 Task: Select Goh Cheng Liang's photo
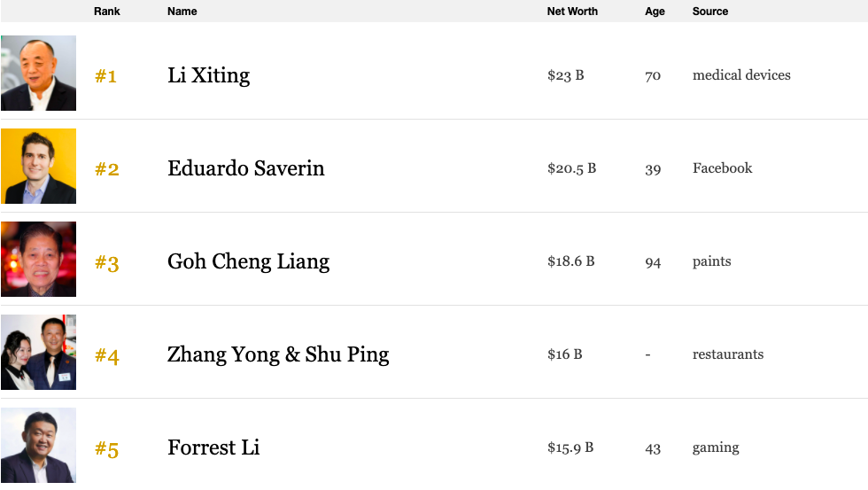[38, 260]
